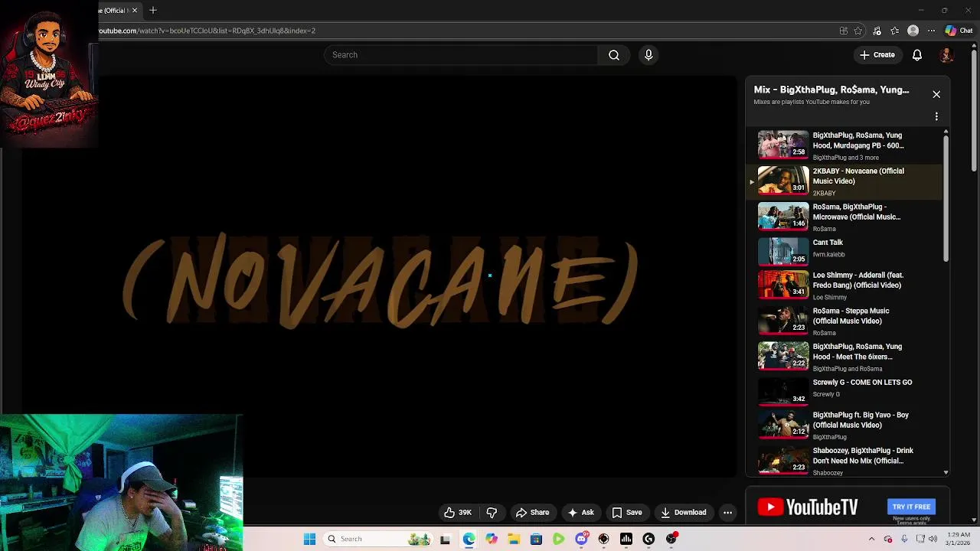This screenshot has width=980, height=551.
Task: Click the playlist panel scrollbar
Action: point(946,199)
